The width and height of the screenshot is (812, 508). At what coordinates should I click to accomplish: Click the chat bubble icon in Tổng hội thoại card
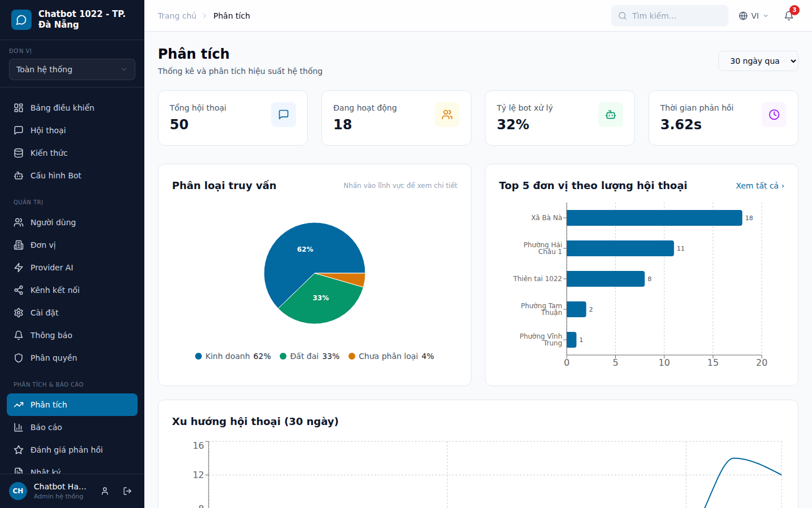(284, 115)
